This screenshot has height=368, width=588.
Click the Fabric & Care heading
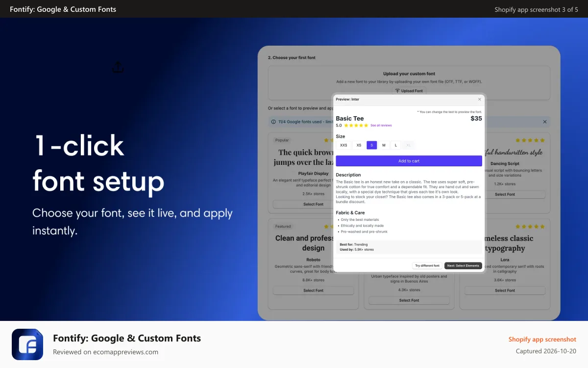[350, 212]
